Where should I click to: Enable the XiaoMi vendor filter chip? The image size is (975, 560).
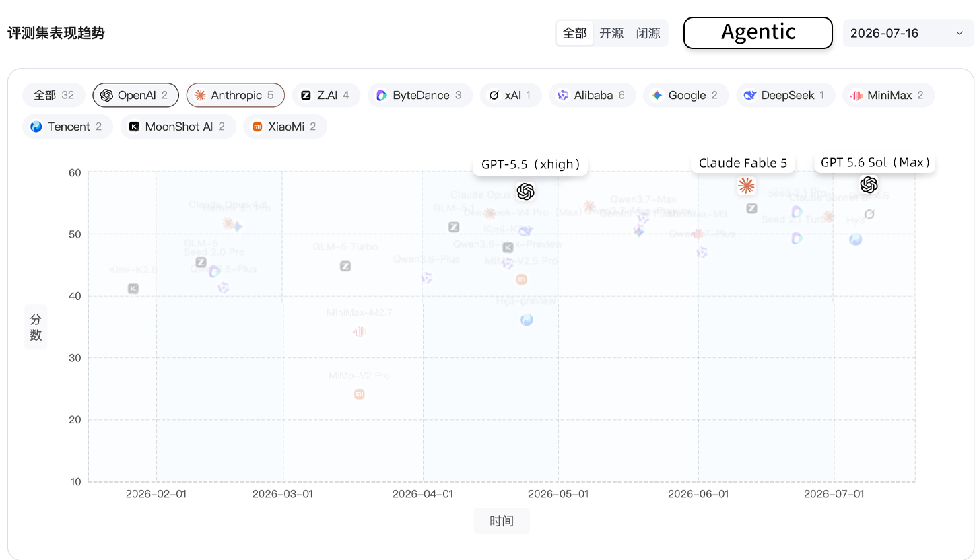coord(285,126)
